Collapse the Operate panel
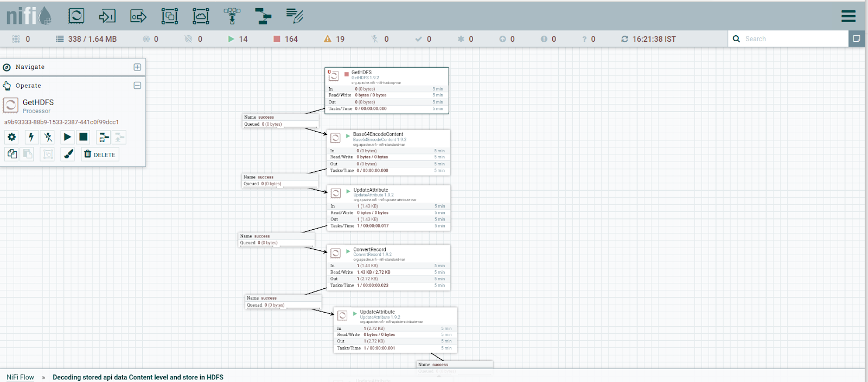The height and width of the screenshot is (382, 868). [137, 86]
